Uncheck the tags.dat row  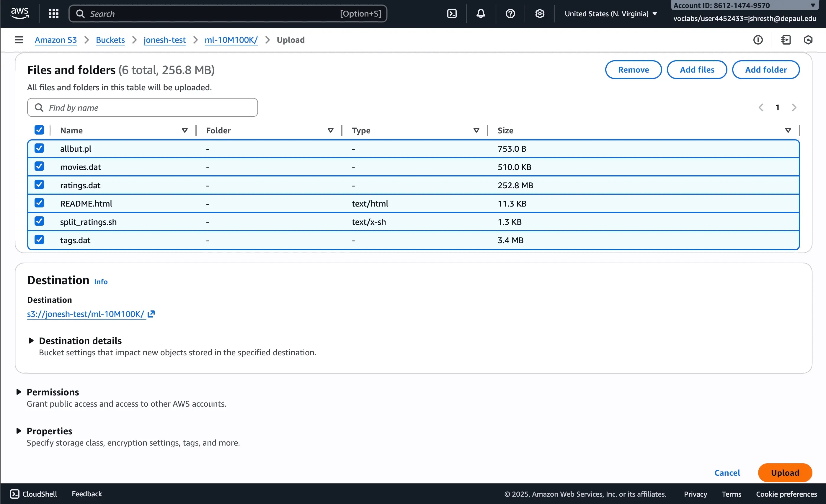point(39,239)
